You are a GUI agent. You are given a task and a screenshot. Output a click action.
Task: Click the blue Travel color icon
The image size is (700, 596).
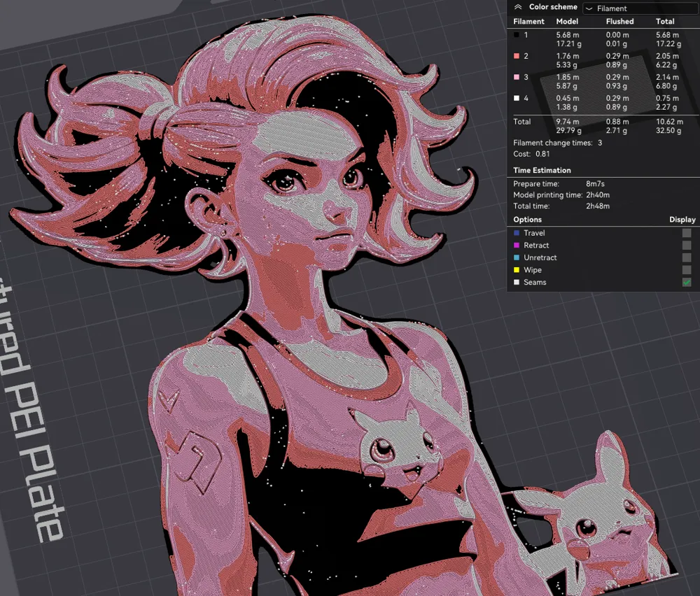click(517, 233)
